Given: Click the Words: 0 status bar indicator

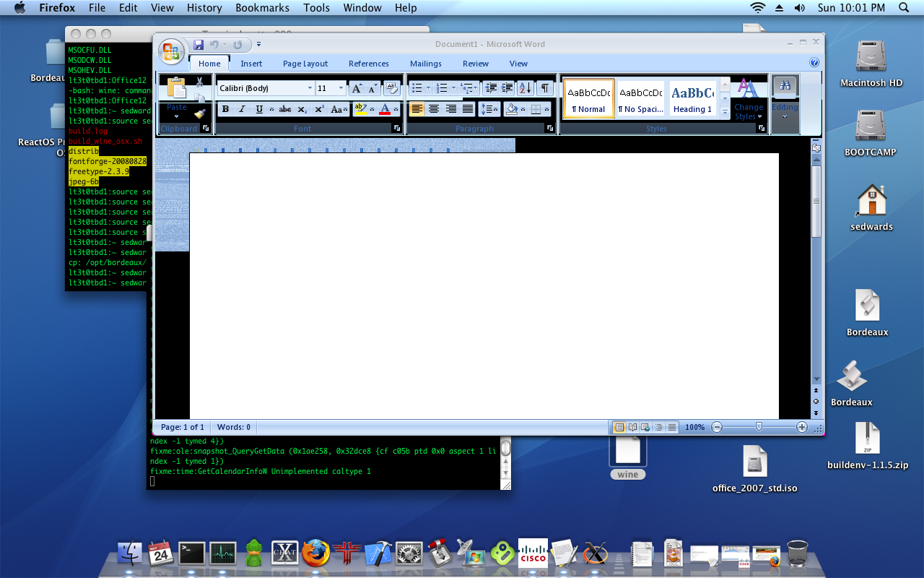Looking at the screenshot, I should 234,428.
